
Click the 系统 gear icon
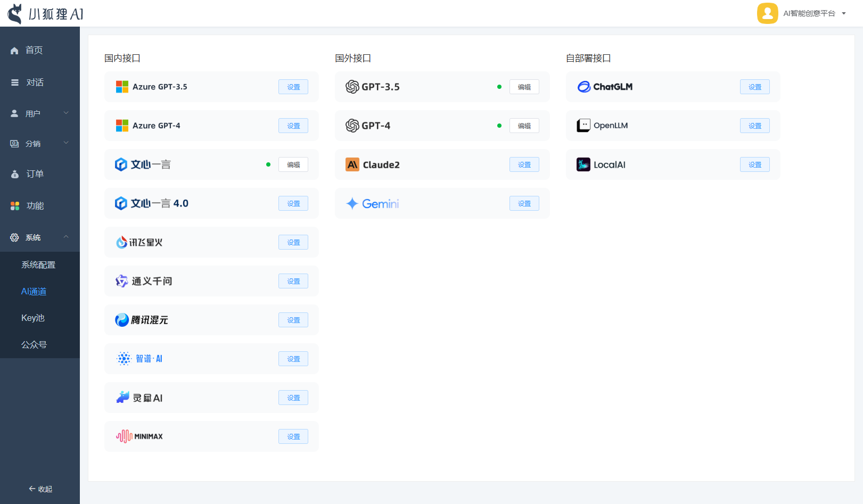[14, 237]
